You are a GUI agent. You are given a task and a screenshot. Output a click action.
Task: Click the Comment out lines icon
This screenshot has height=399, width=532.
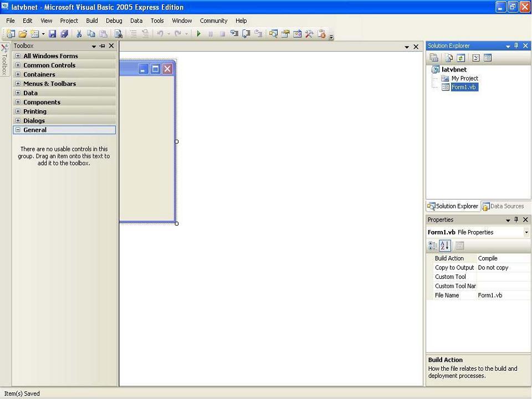click(x=134, y=34)
